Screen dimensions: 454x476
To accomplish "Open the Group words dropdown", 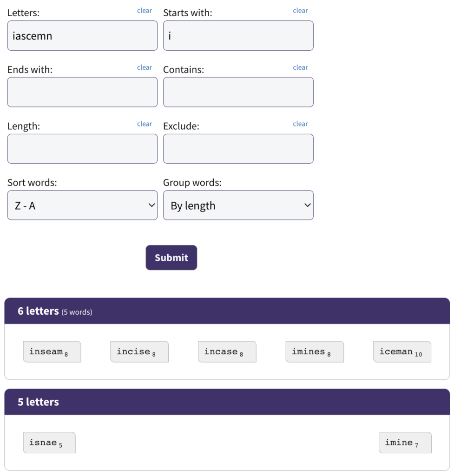I will click(x=238, y=205).
